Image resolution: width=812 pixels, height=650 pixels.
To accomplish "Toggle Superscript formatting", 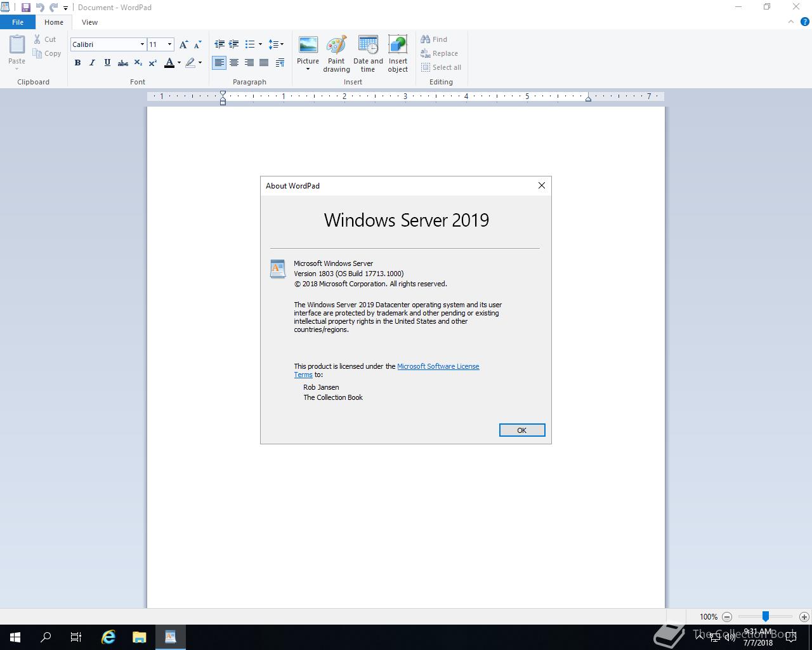I will pos(153,63).
